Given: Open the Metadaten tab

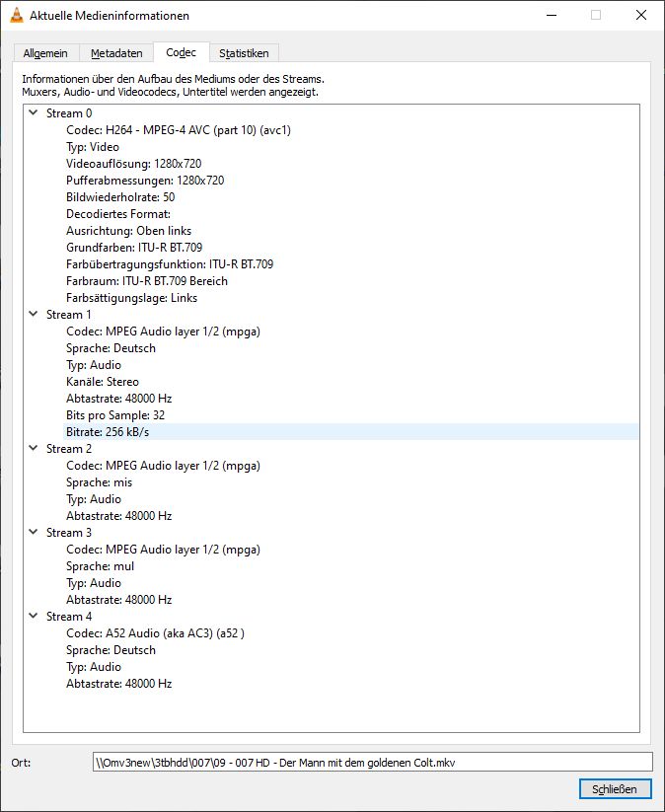Looking at the screenshot, I should [116, 53].
